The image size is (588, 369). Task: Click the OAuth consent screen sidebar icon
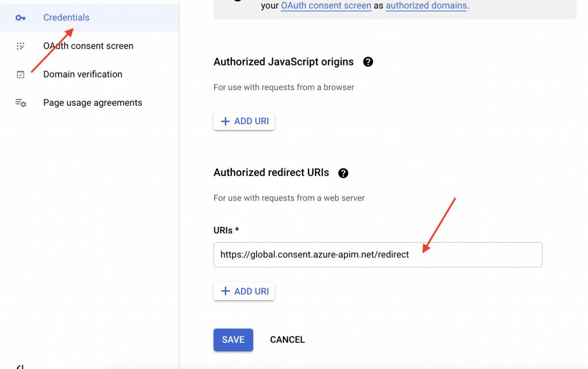(x=21, y=46)
